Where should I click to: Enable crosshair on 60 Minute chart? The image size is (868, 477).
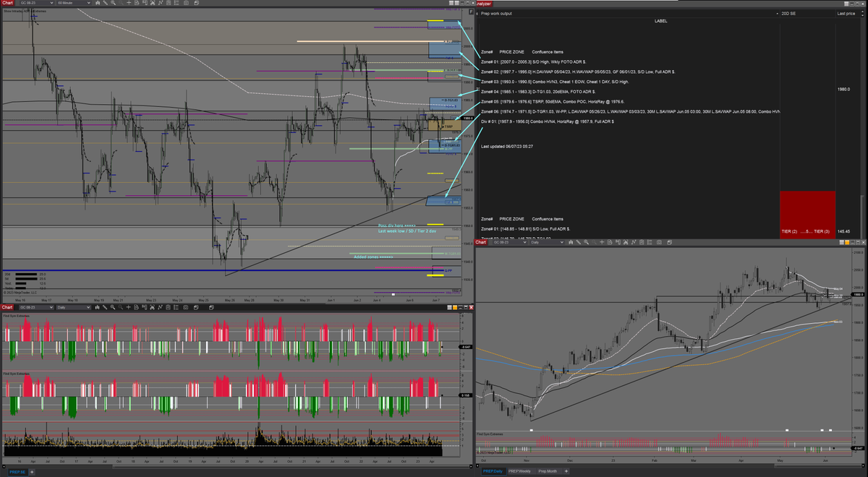coord(129,3)
